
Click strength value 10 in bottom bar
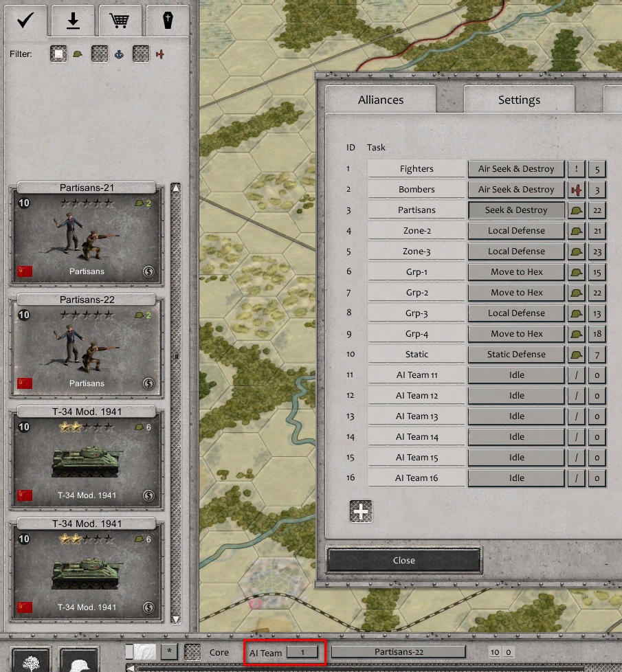pyautogui.click(x=494, y=652)
